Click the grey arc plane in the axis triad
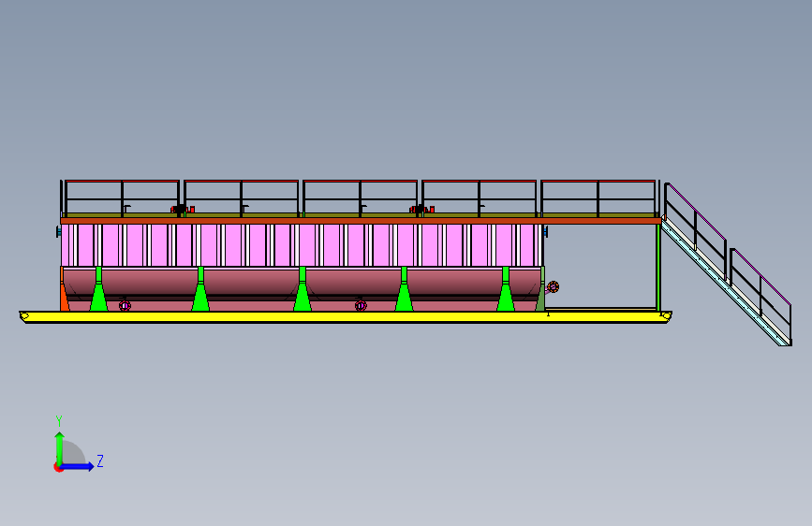Viewport: 812px width, 526px height. [74, 453]
